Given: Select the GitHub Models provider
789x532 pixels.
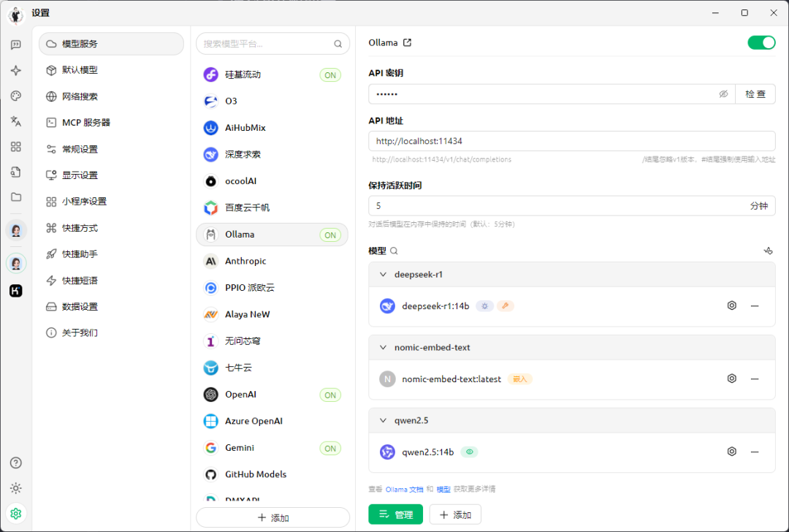Looking at the screenshot, I should 272,474.
